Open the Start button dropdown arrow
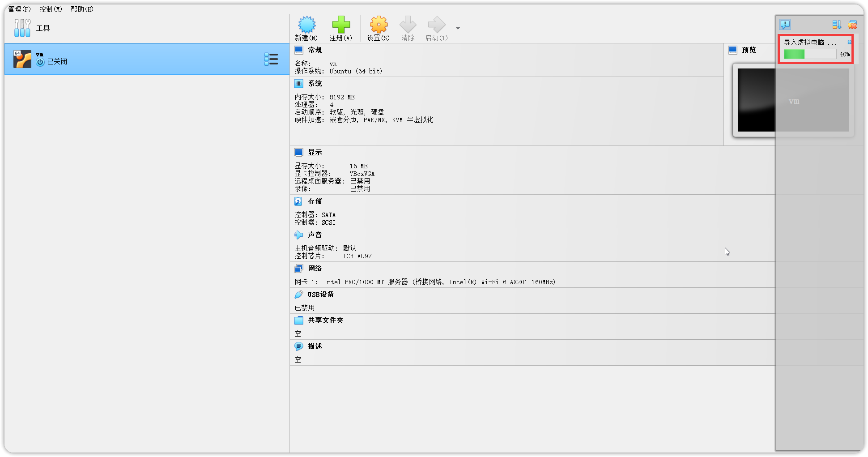868x457 pixels. pyautogui.click(x=458, y=28)
